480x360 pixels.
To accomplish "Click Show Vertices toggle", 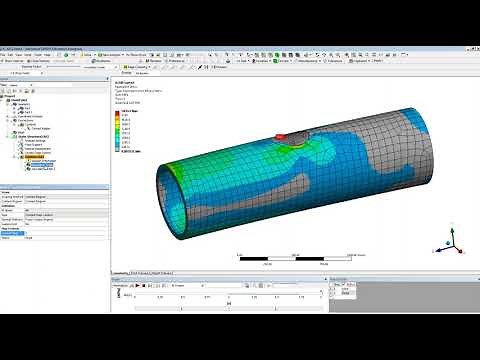I will click(13, 61).
